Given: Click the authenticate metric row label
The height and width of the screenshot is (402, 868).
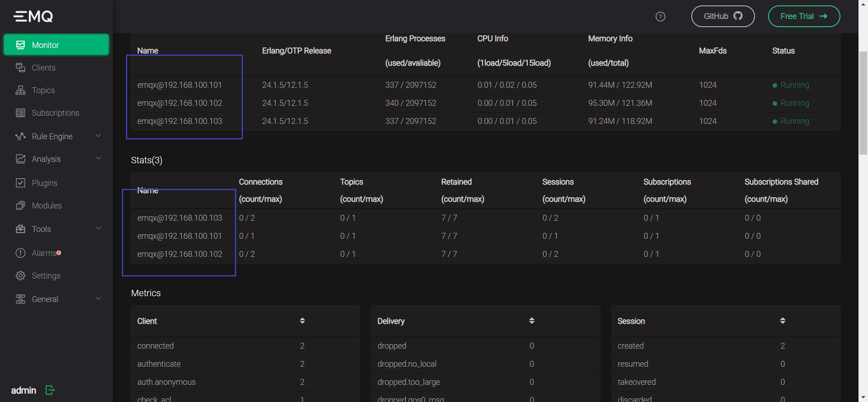Looking at the screenshot, I should click(159, 364).
